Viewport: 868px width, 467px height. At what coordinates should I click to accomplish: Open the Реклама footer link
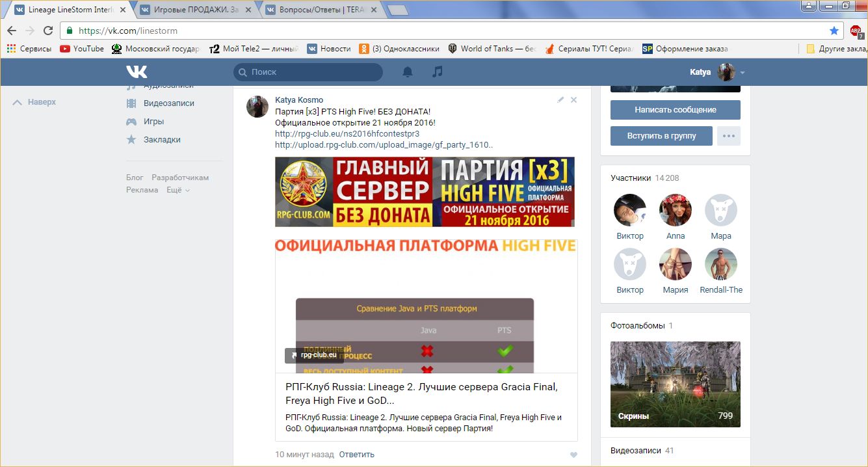(142, 190)
